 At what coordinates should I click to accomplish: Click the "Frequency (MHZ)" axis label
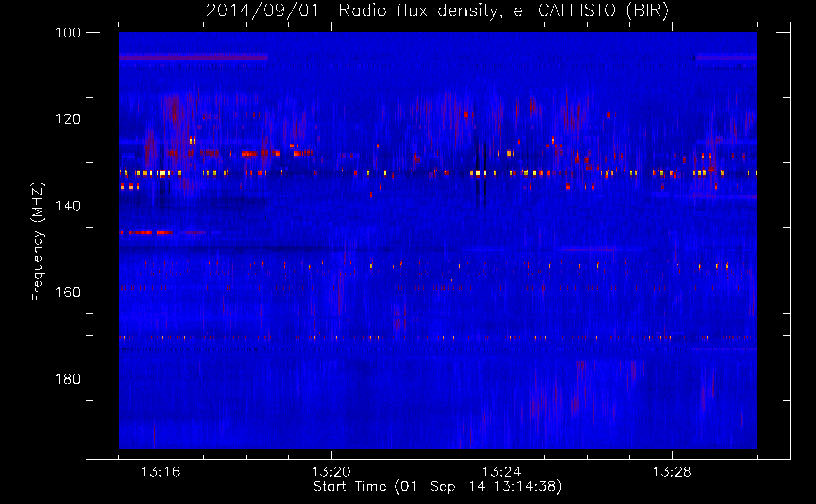point(38,241)
